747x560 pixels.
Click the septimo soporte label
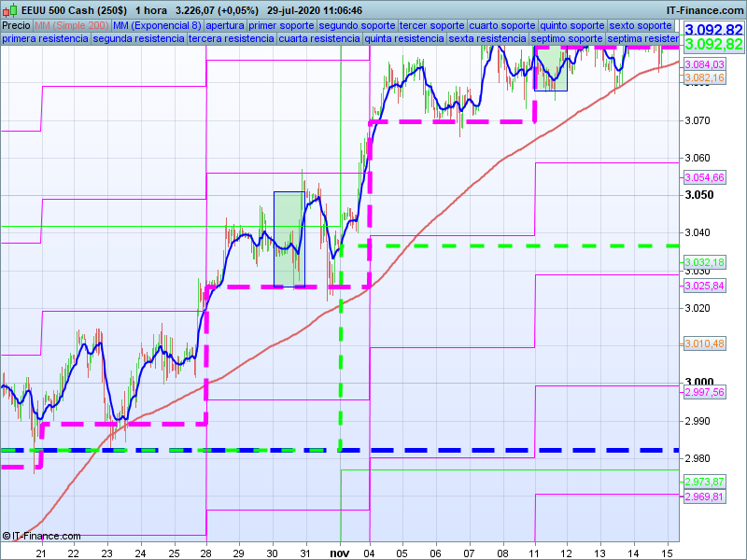click(566, 39)
